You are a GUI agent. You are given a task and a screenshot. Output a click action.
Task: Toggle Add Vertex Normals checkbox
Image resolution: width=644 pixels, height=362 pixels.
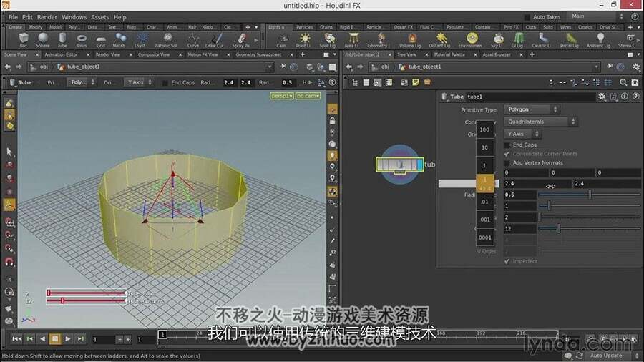tap(507, 163)
